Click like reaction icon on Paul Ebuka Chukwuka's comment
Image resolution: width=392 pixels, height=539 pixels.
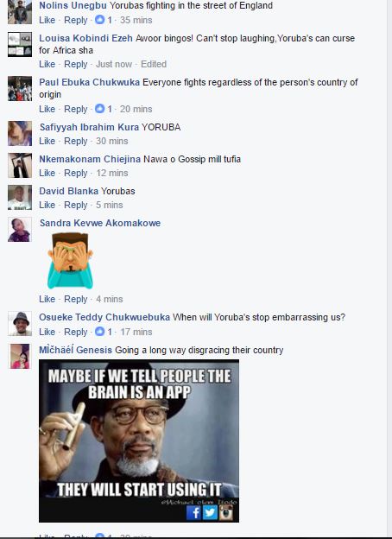(99, 109)
